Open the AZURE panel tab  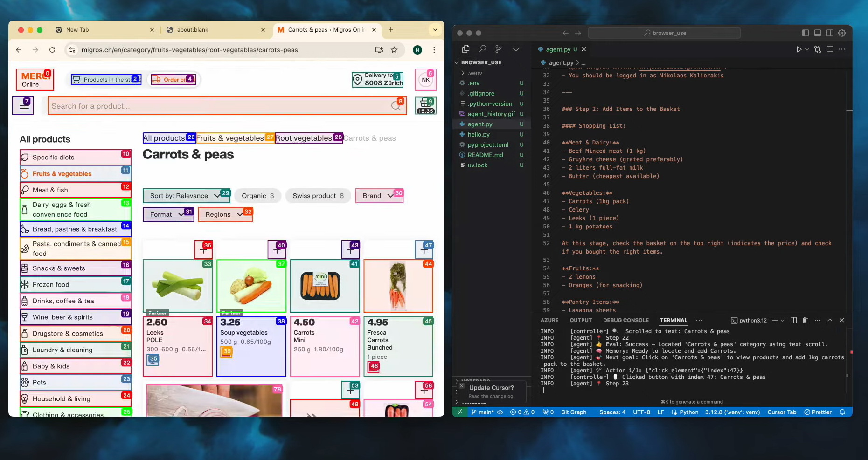point(549,320)
